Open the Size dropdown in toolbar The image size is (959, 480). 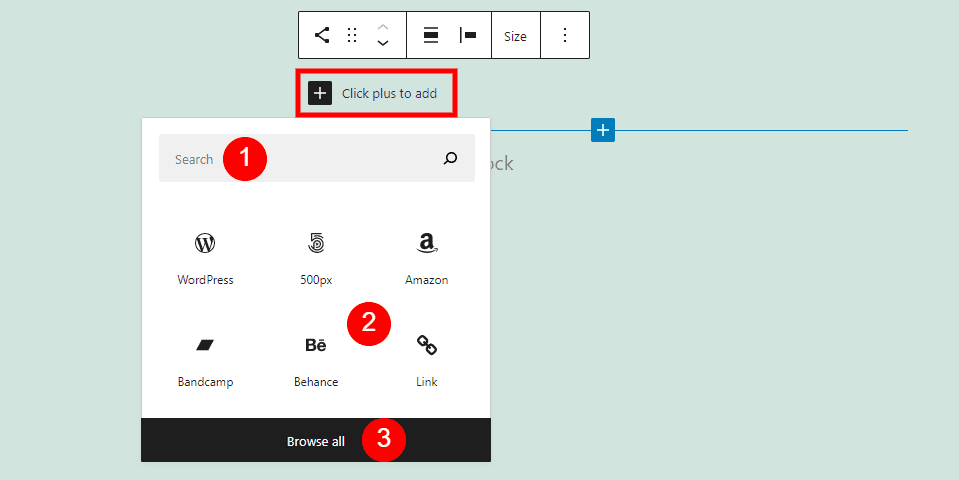(516, 36)
